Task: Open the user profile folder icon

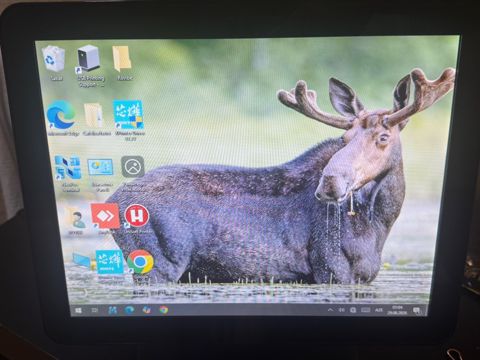Action: [x=77, y=219]
